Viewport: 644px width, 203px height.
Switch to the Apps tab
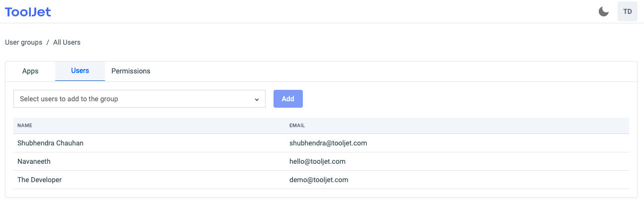pos(30,71)
